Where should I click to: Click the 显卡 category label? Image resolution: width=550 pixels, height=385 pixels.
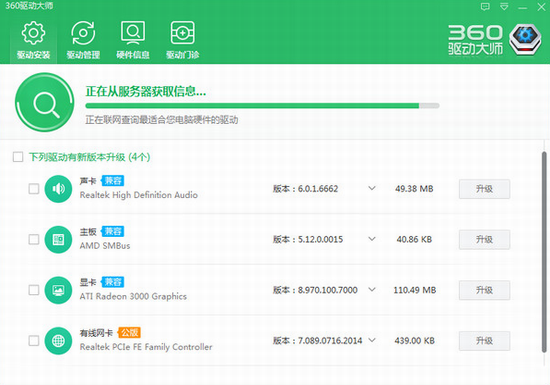point(88,282)
